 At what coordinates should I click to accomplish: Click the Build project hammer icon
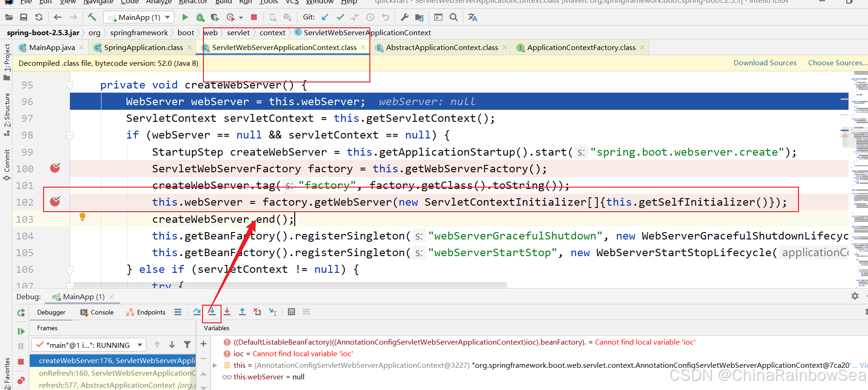click(92, 18)
